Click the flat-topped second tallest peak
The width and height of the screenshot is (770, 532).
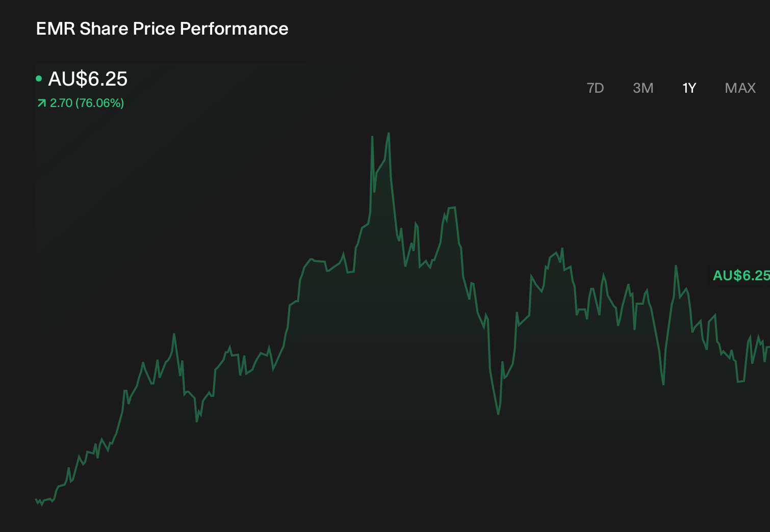pos(451,208)
